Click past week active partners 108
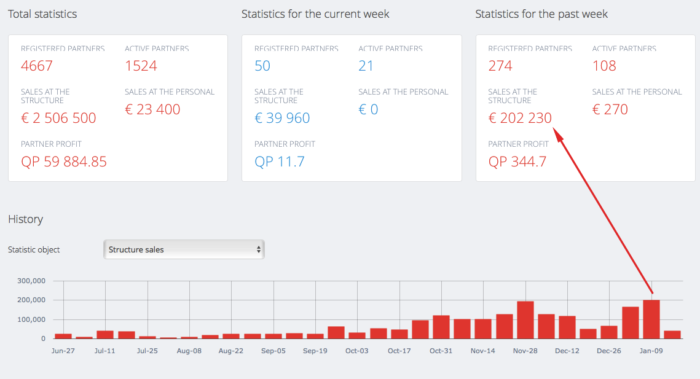Screen dimensions: 700x379 pos(604,66)
